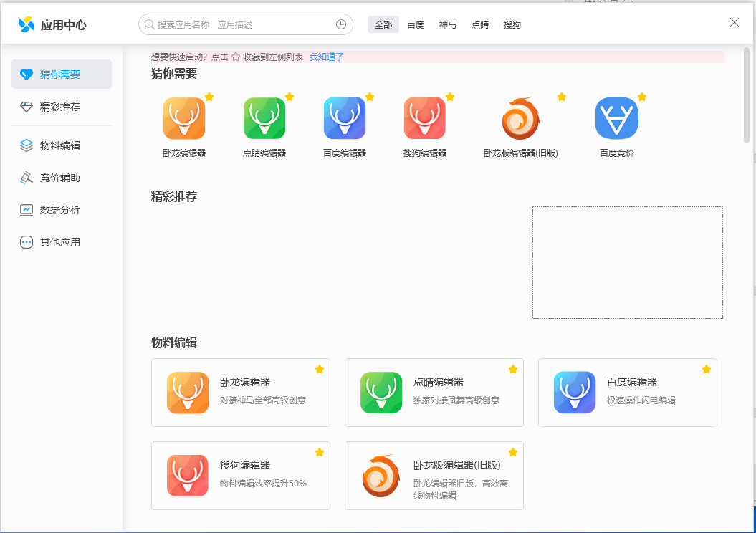This screenshot has width=756, height=533.
Task: Click the 卧龙版编辑器(旧版) icon in 物料编辑 card
Action: 381,476
